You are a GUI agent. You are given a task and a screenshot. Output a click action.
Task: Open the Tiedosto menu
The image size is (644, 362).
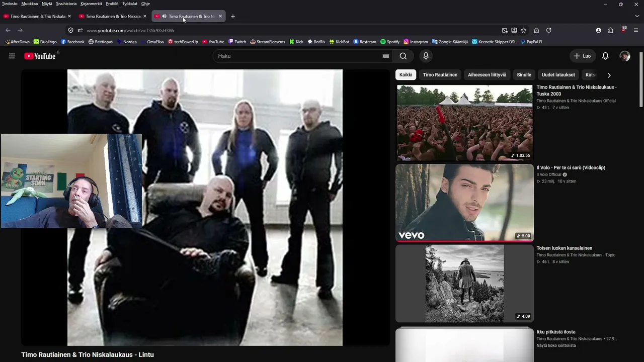pos(10,4)
